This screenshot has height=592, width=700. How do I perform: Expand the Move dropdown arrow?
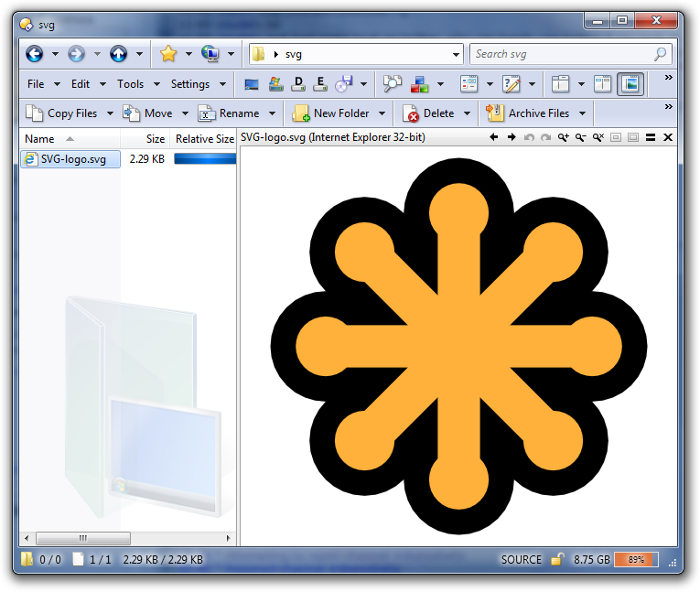(185, 113)
